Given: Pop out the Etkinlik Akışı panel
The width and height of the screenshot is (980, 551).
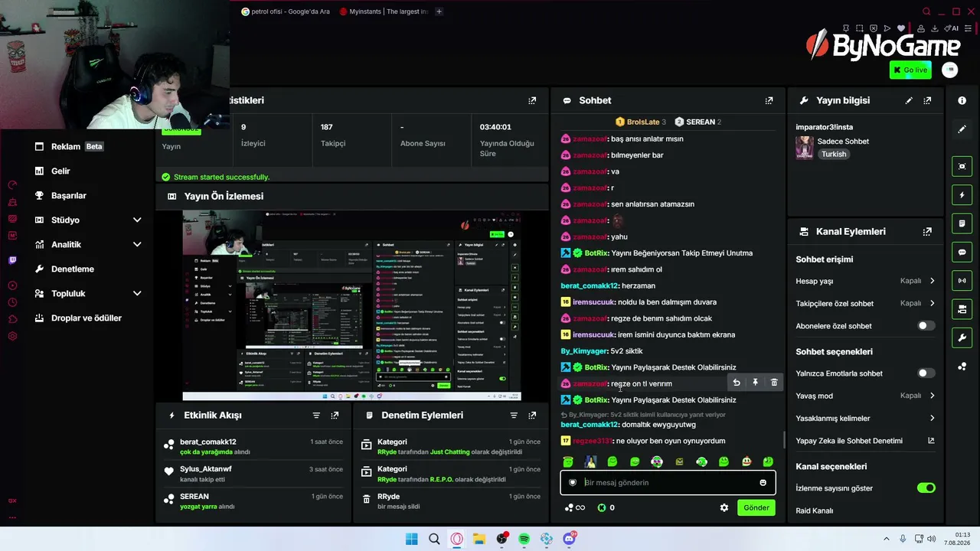Looking at the screenshot, I should 335,415.
